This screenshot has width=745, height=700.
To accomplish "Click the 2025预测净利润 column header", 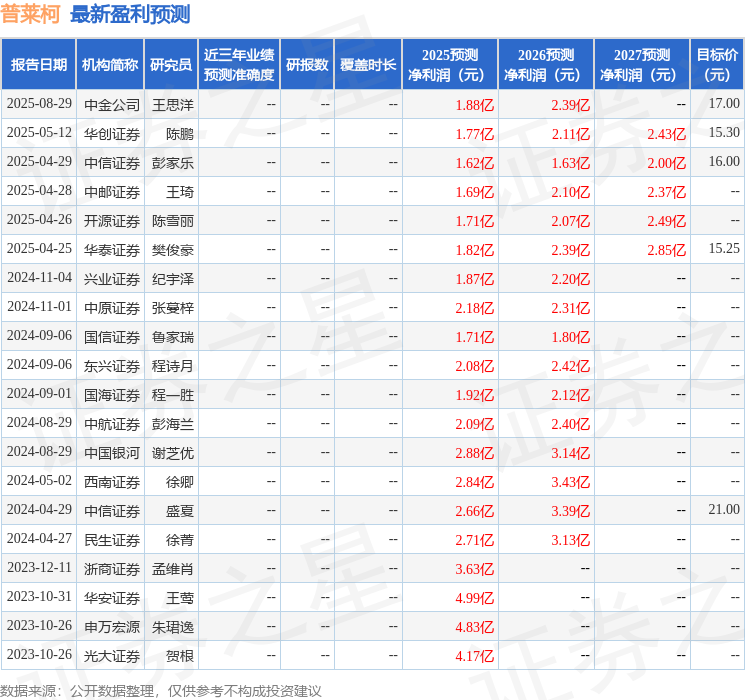I will coord(450,64).
